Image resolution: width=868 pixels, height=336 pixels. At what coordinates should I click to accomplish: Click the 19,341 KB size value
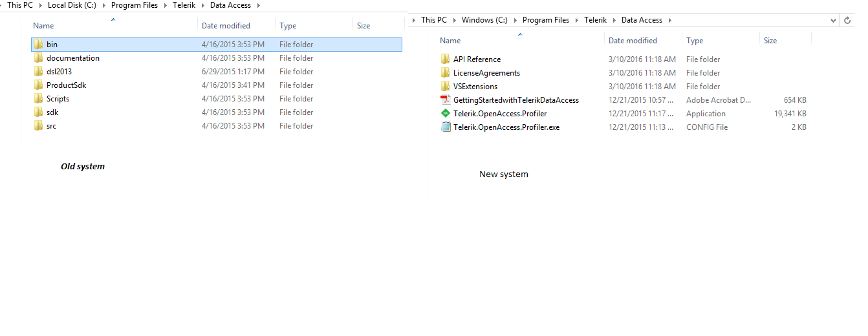click(790, 114)
